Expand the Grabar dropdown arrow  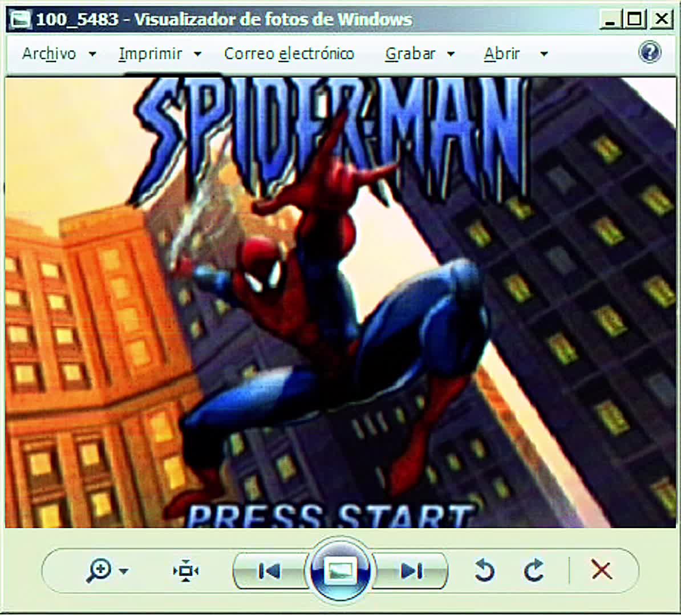pyautogui.click(x=451, y=54)
